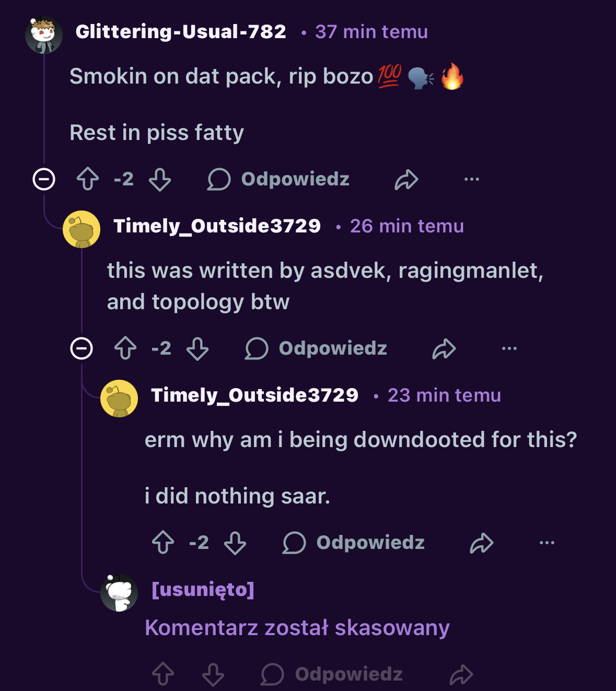Downvote the "i did nothing saar" comment
The width and height of the screenshot is (616, 691).
234,543
